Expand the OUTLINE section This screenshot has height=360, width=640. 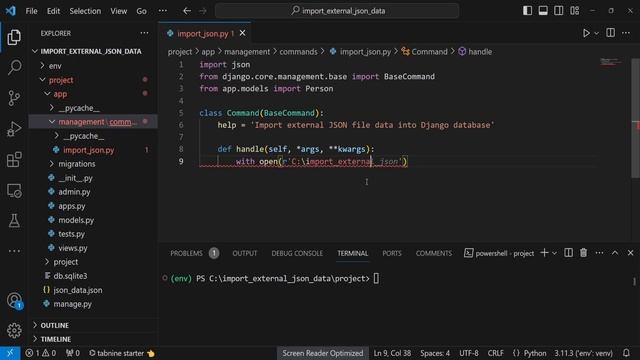click(35, 325)
